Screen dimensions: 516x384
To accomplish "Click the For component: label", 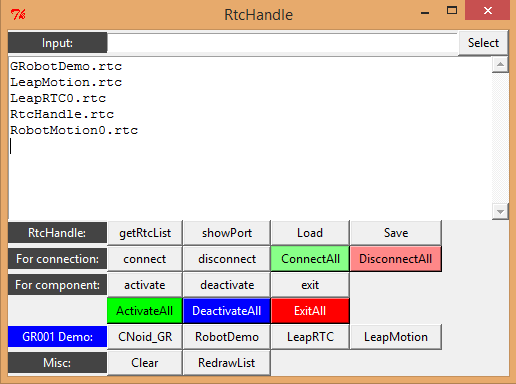I will point(57,285).
